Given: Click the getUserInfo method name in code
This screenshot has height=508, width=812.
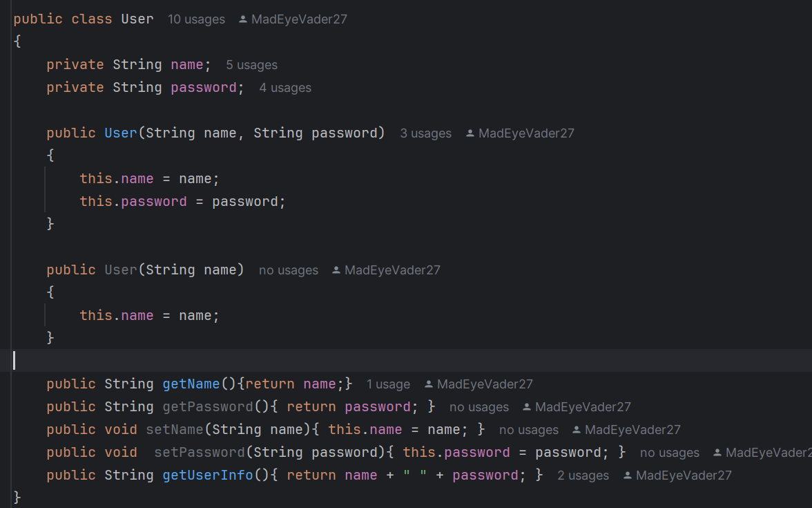Looking at the screenshot, I should 208,476.
